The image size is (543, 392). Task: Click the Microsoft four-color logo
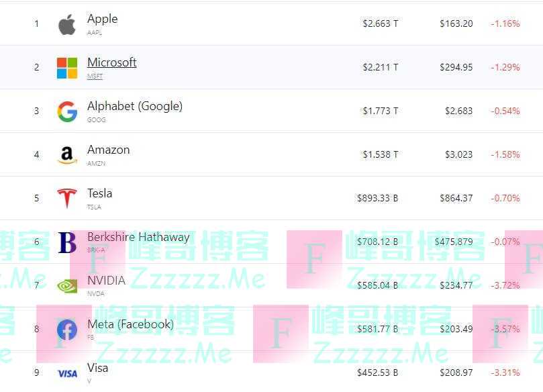coord(67,68)
